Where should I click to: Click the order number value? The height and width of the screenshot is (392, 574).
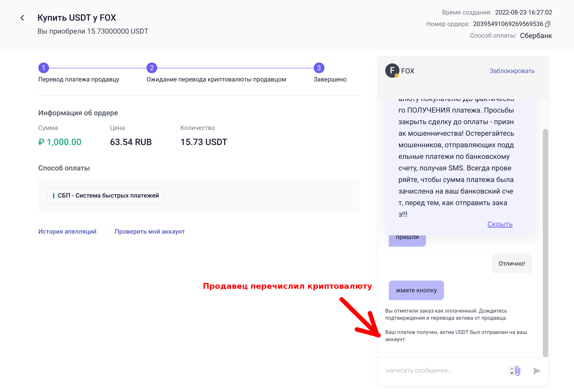508,24
